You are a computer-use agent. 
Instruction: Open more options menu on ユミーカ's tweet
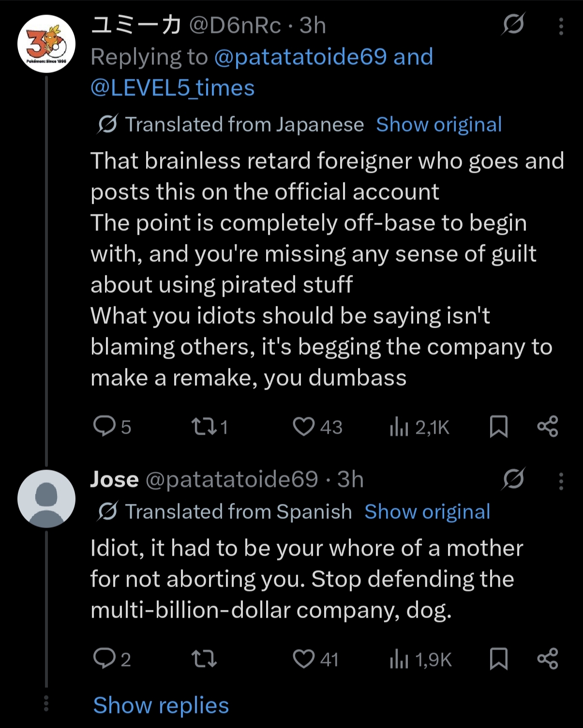click(x=561, y=26)
